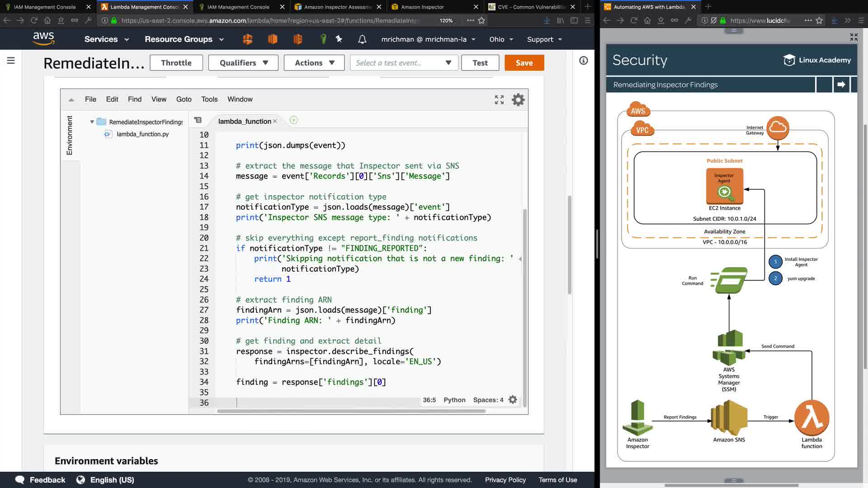Collapse the RemediateInspectorFindings folder

92,122
